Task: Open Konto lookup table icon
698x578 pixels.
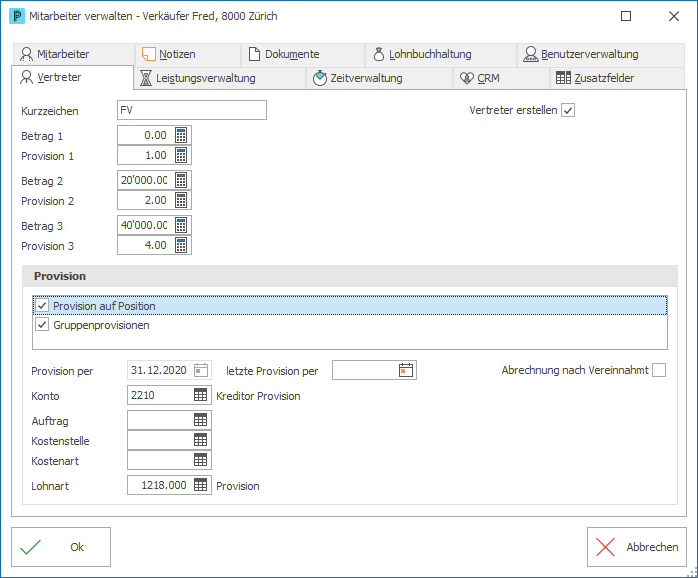Action: tap(200, 395)
